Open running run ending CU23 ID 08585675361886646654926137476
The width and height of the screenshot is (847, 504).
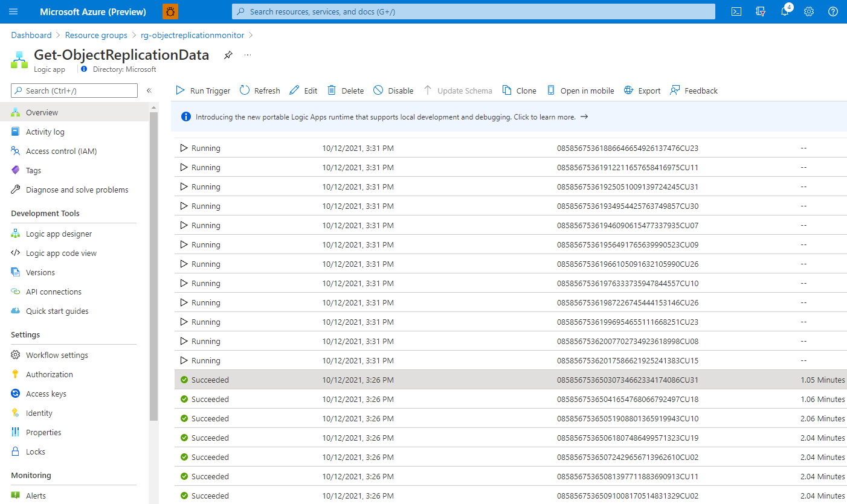pyautogui.click(x=510, y=148)
